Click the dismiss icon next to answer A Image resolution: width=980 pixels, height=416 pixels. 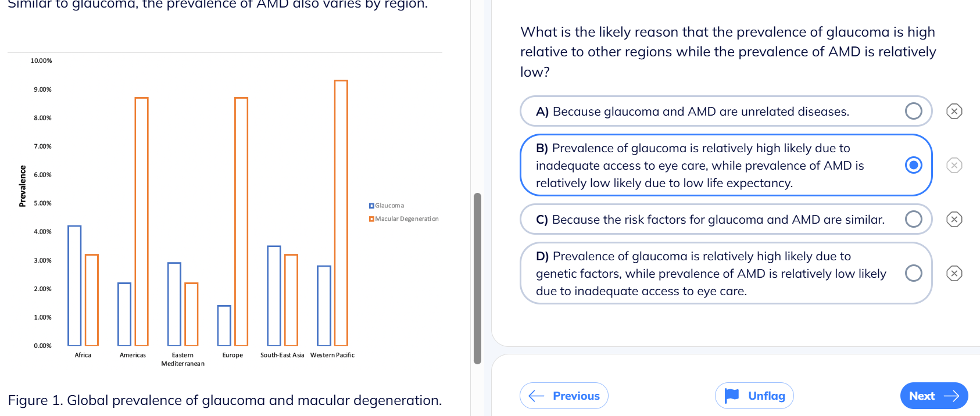click(954, 111)
